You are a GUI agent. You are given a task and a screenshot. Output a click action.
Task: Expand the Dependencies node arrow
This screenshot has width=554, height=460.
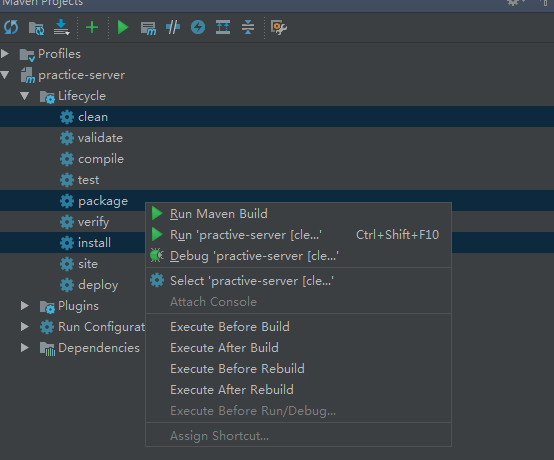(24, 348)
